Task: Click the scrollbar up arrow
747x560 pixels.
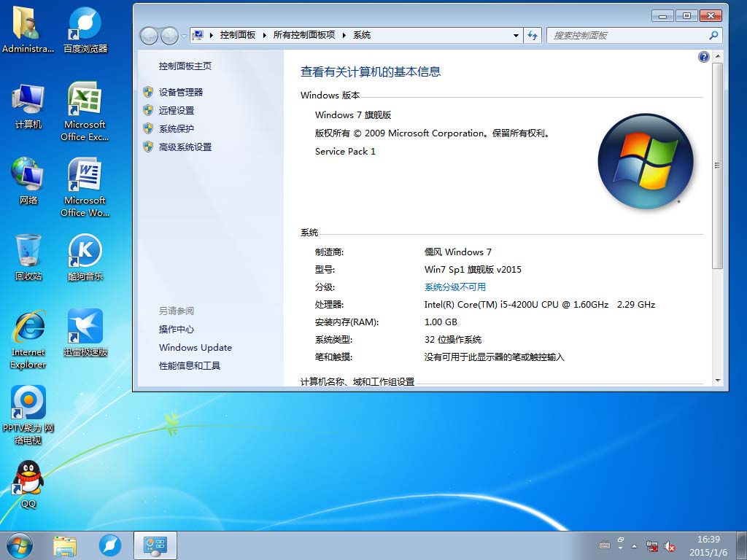Action: [718, 56]
